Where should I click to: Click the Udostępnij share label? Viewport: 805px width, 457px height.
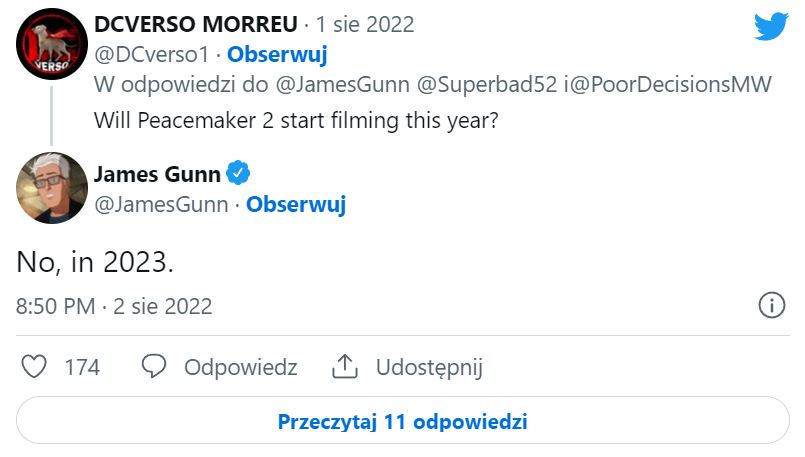pyautogui.click(x=429, y=367)
